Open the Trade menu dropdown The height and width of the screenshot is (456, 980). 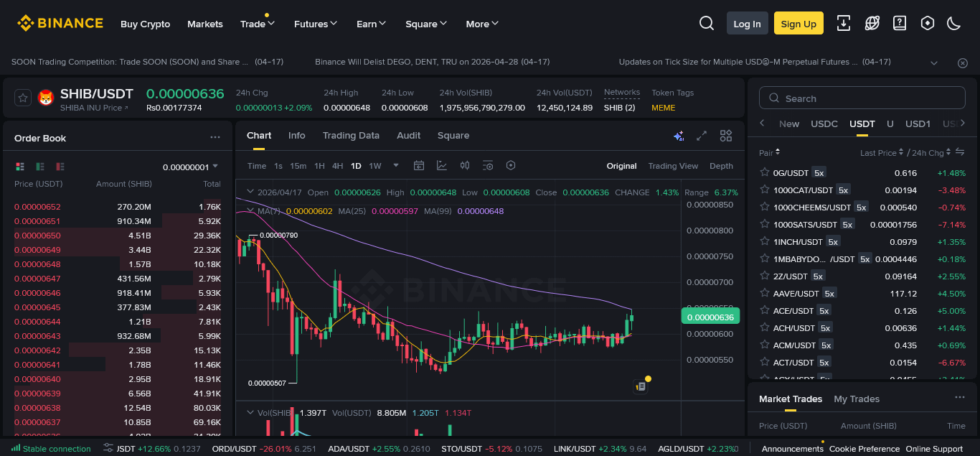258,24
